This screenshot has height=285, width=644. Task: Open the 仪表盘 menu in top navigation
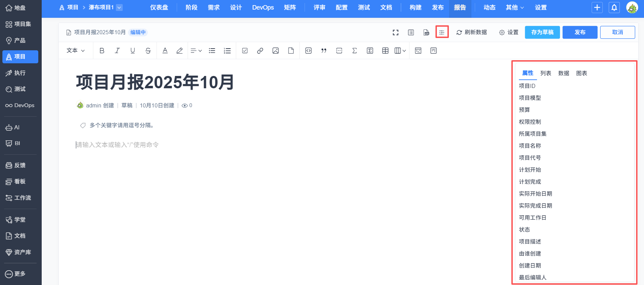click(x=159, y=8)
